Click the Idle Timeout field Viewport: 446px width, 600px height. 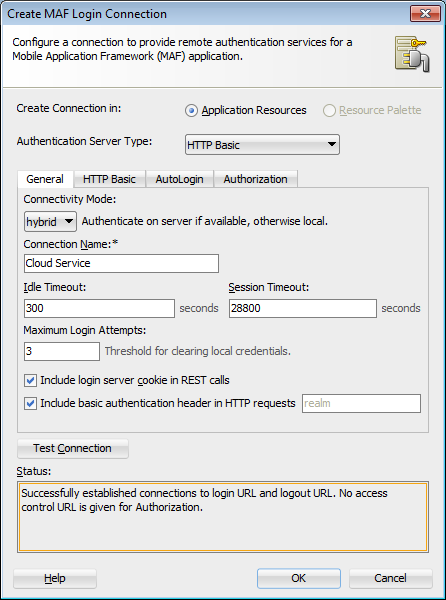[x=99, y=308]
